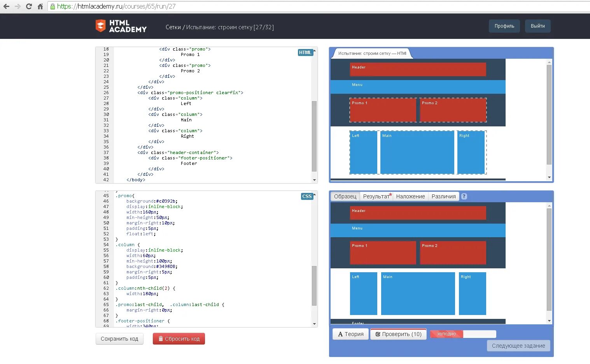Click Promo 1 block in result preview

[383, 253]
